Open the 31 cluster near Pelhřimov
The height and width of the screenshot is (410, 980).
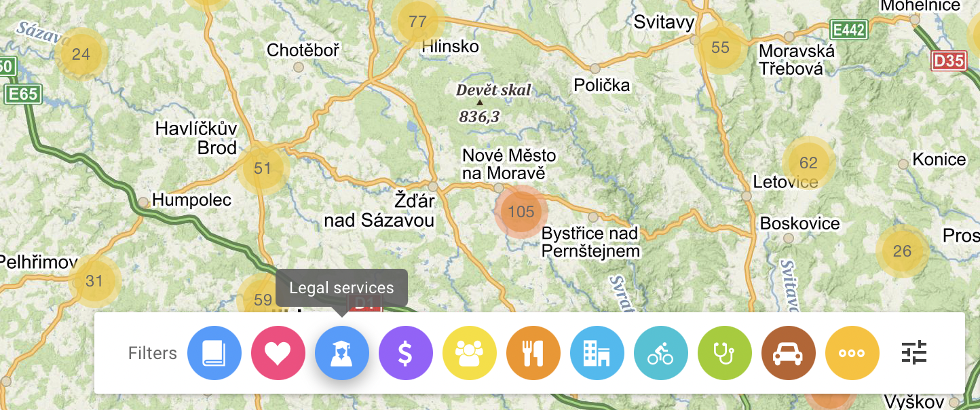94,281
